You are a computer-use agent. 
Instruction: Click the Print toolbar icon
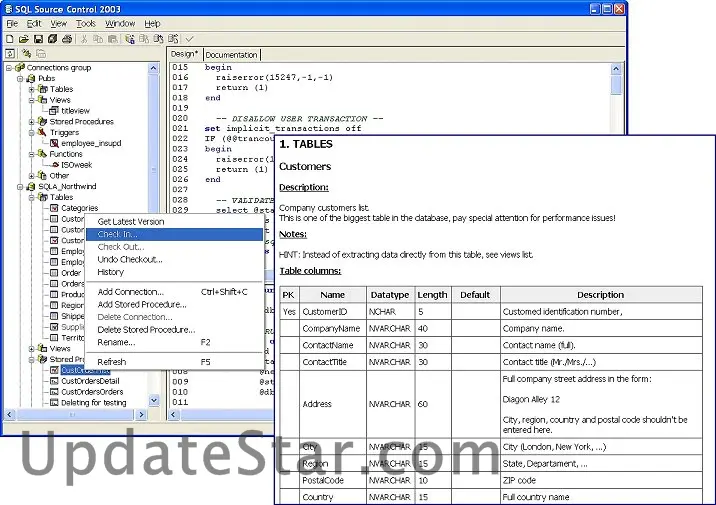(x=67, y=39)
